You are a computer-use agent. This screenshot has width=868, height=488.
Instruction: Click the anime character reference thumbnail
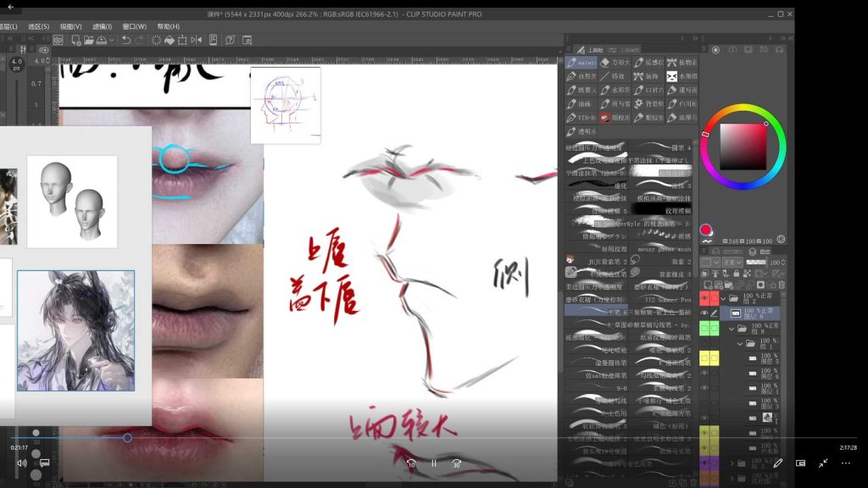[75, 331]
